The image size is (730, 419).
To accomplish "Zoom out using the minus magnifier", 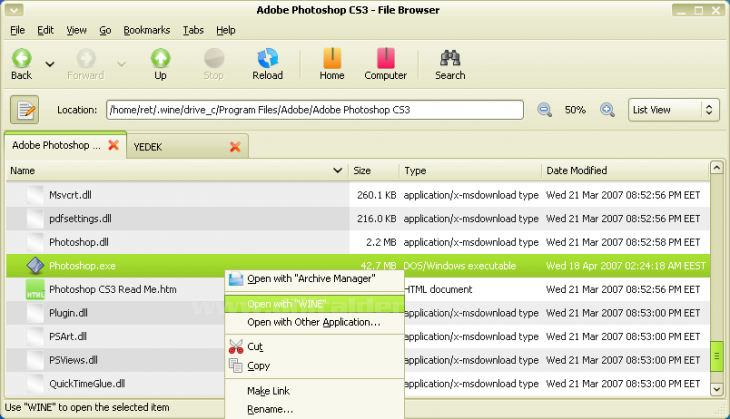I will (x=545, y=110).
